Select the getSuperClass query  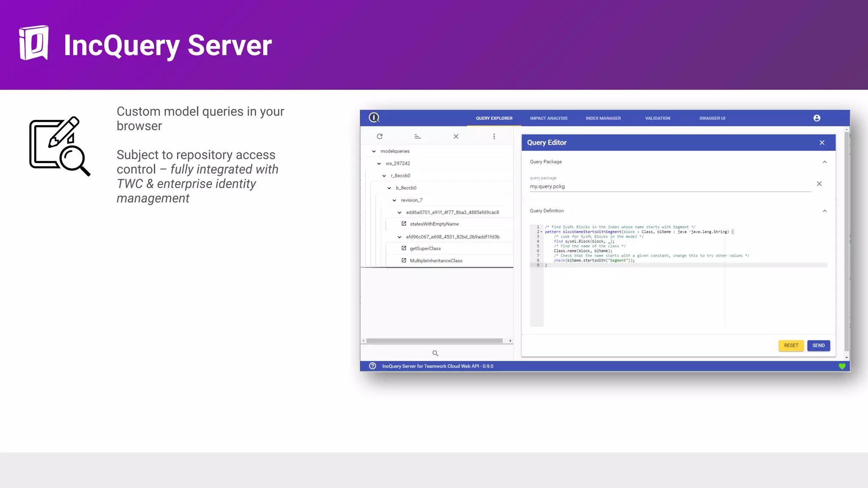coord(425,249)
